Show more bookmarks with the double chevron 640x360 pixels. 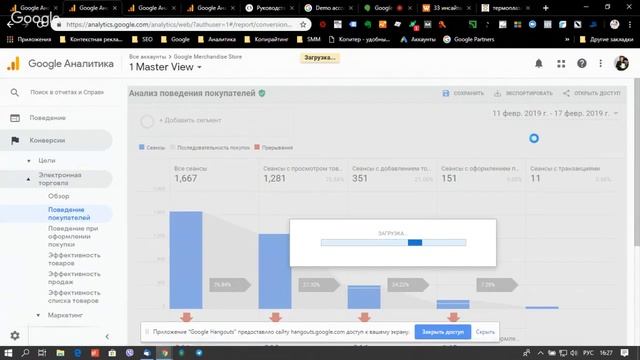pos(567,40)
